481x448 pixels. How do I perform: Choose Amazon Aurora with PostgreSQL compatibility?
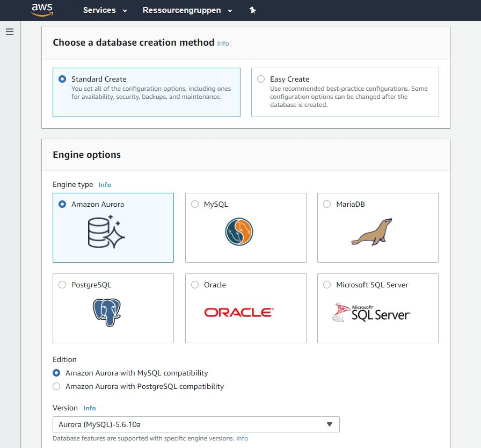coord(56,386)
